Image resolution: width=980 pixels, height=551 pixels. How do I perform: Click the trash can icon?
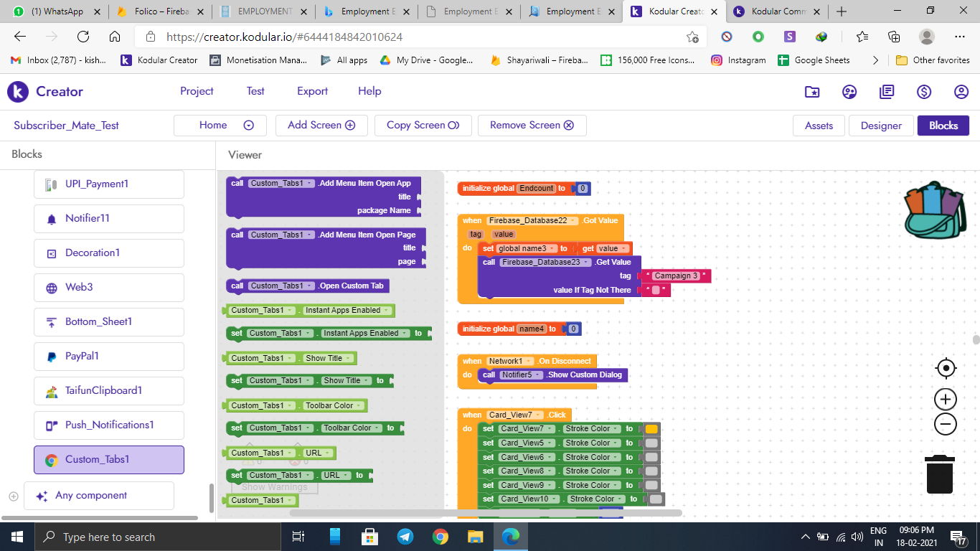point(939,475)
